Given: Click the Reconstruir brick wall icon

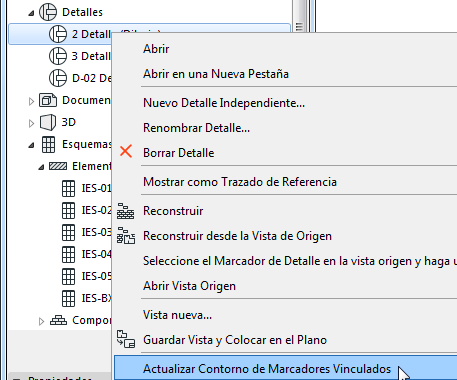Looking at the screenshot, I should pyautogui.click(x=126, y=211).
